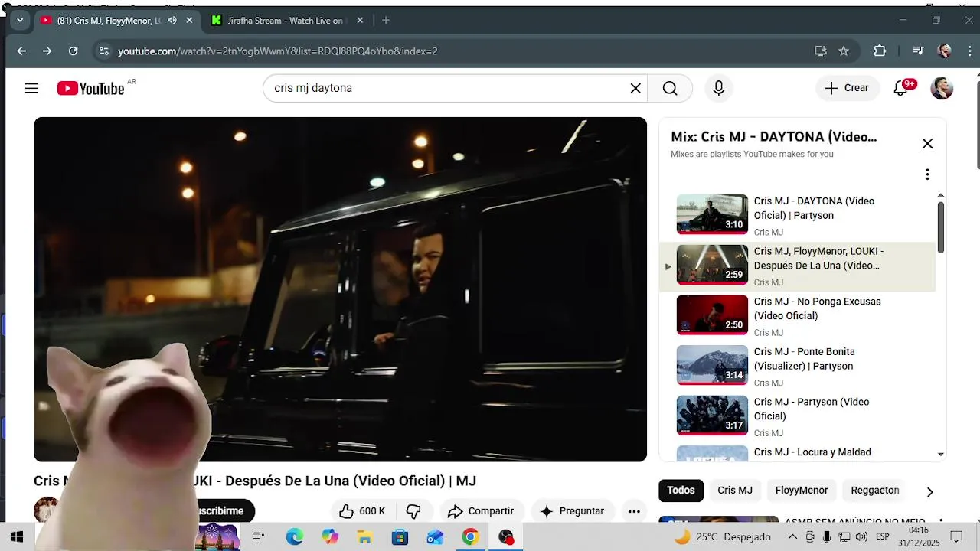Open the Chrome profile avatar

(x=945, y=51)
